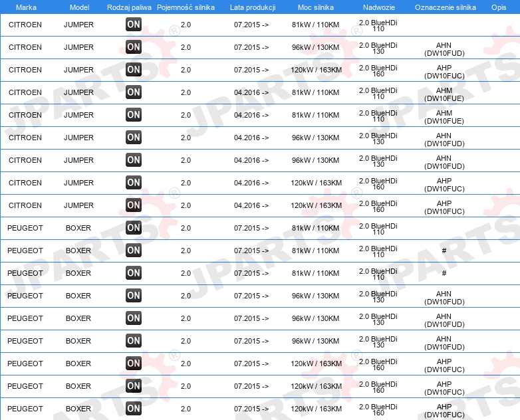Click 2.0 BlueHDi 110 in Citroen 07.2015 row
This screenshot has width=520, height=420.
378,25
